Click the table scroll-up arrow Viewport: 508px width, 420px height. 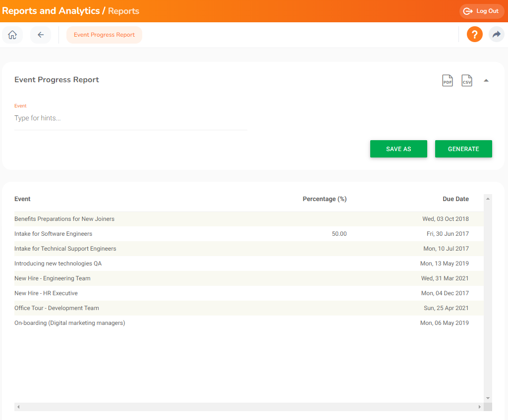[488, 199]
